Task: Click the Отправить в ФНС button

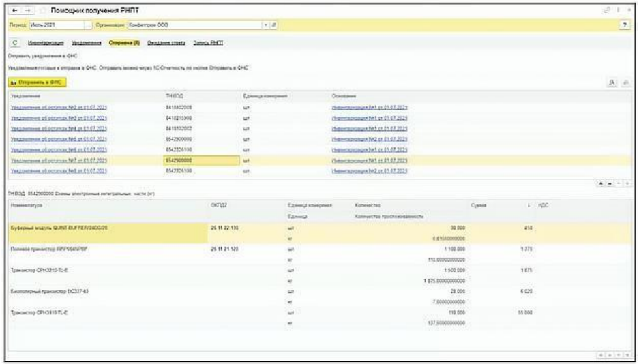Action: [37, 82]
